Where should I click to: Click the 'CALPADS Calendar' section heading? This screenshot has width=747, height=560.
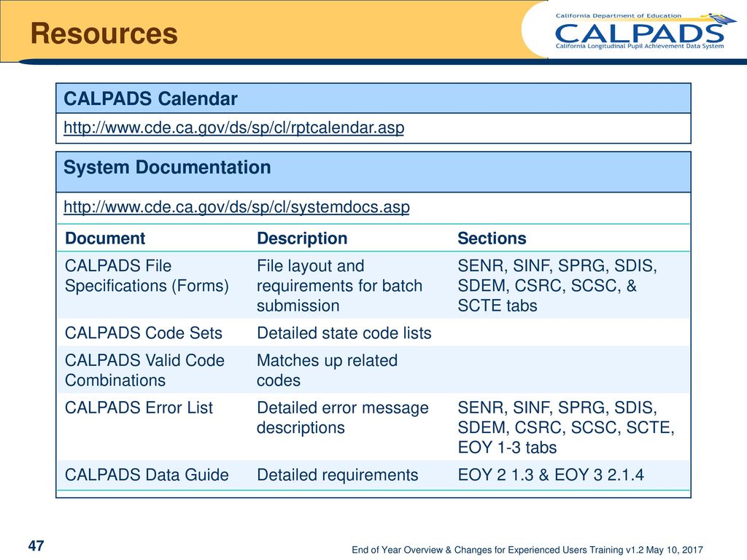[x=150, y=98]
